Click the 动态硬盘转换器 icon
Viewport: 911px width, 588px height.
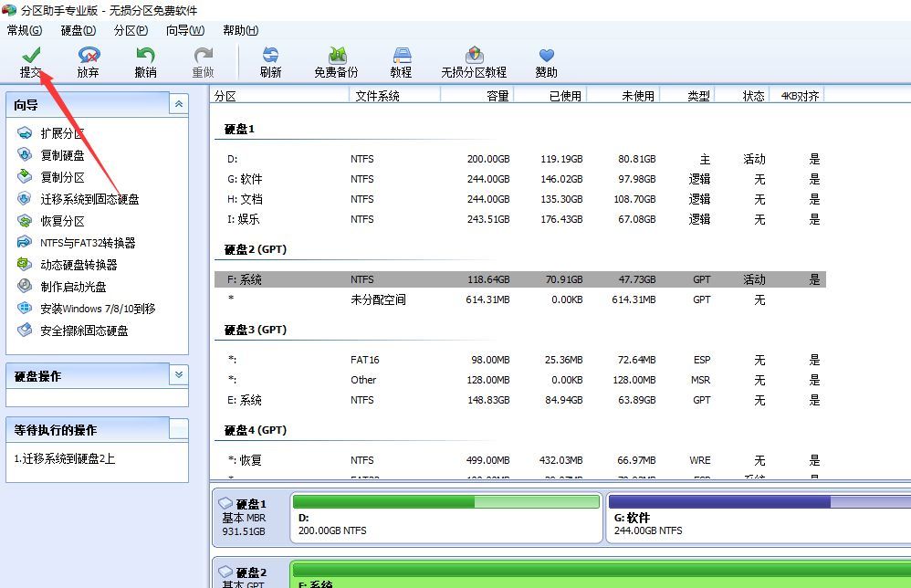(x=25, y=265)
